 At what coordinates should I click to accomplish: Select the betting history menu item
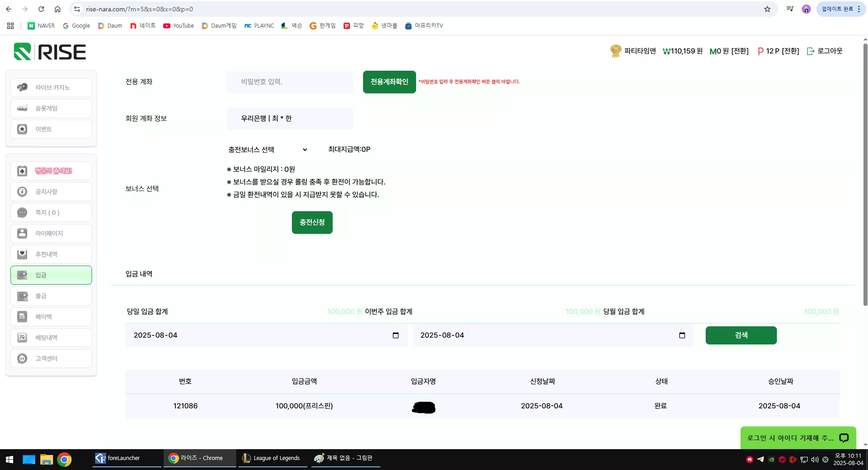pyautogui.click(x=51, y=338)
